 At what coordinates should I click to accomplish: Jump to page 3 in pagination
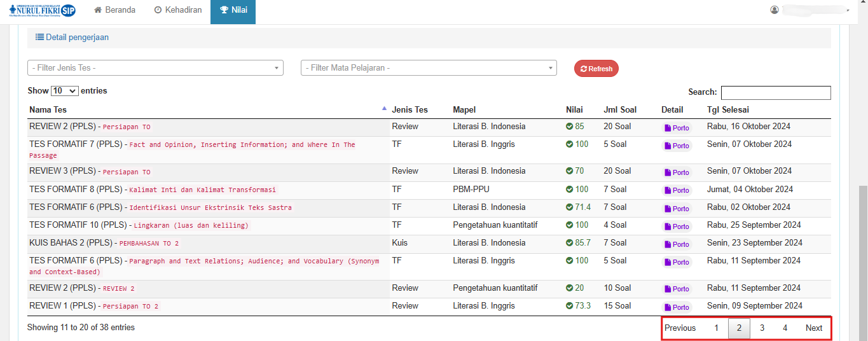762,328
